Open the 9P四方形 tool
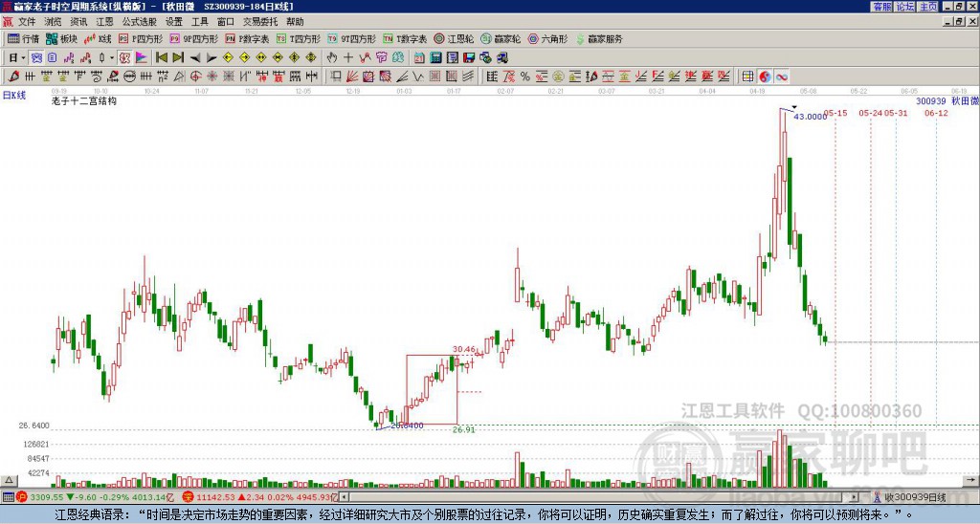Image resolution: width=980 pixels, height=524 pixels. tap(193, 38)
